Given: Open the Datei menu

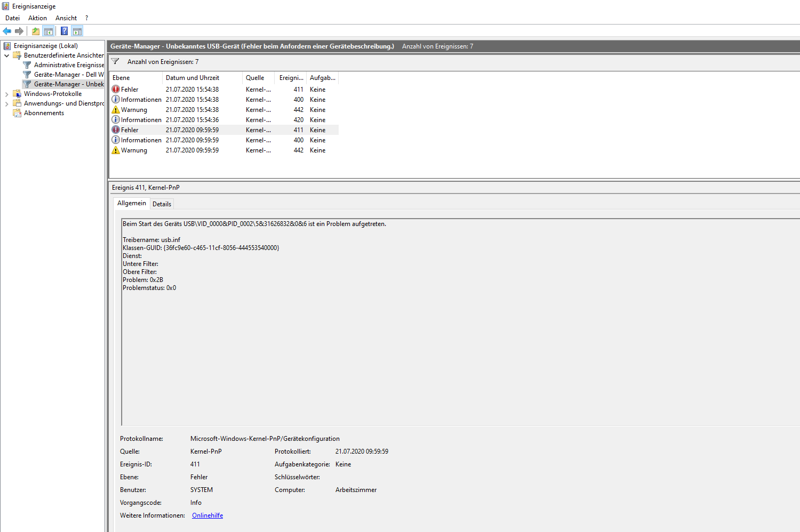Looking at the screenshot, I should (12, 18).
